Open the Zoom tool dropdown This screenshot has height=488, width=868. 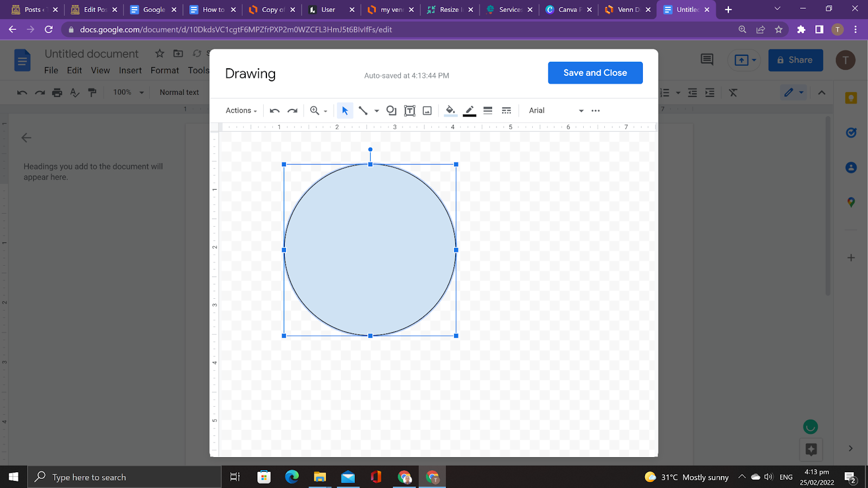click(318, 111)
